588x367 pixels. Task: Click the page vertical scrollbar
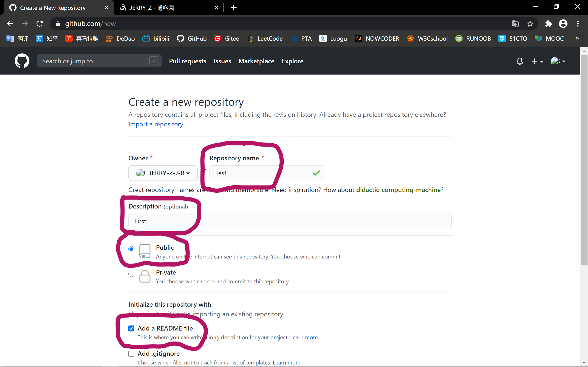click(584, 160)
